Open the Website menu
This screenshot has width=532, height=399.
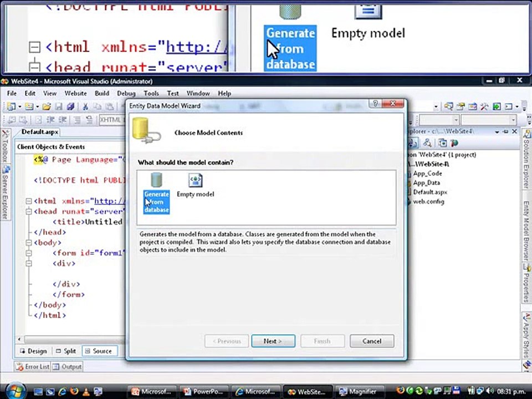[76, 93]
